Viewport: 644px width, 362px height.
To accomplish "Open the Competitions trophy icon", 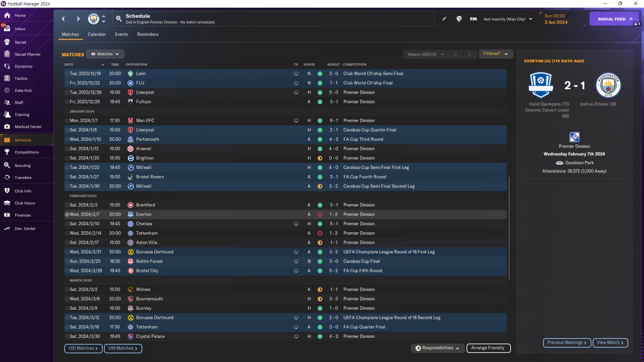I will click(x=7, y=152).
